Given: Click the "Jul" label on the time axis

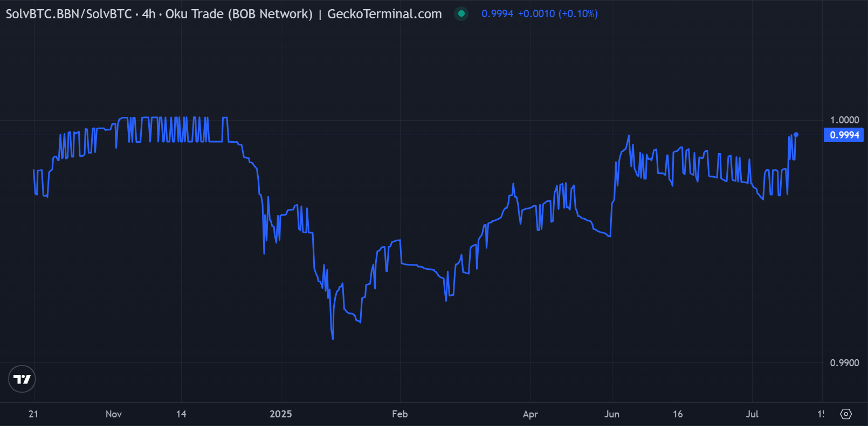Looking at the screenshot, I should click(x=752, y=414).
